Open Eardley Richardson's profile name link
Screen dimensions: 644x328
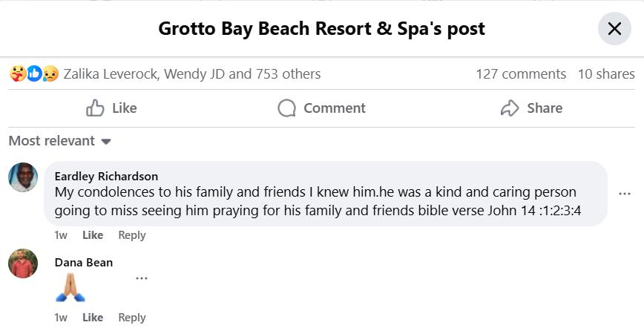(x=106, y=176)
